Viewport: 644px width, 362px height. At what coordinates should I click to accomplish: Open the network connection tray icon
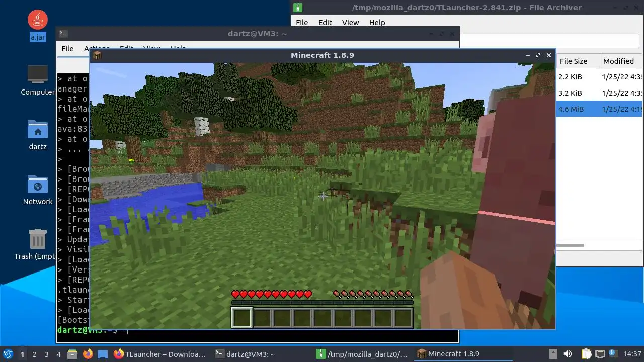[x=600, y=354]
